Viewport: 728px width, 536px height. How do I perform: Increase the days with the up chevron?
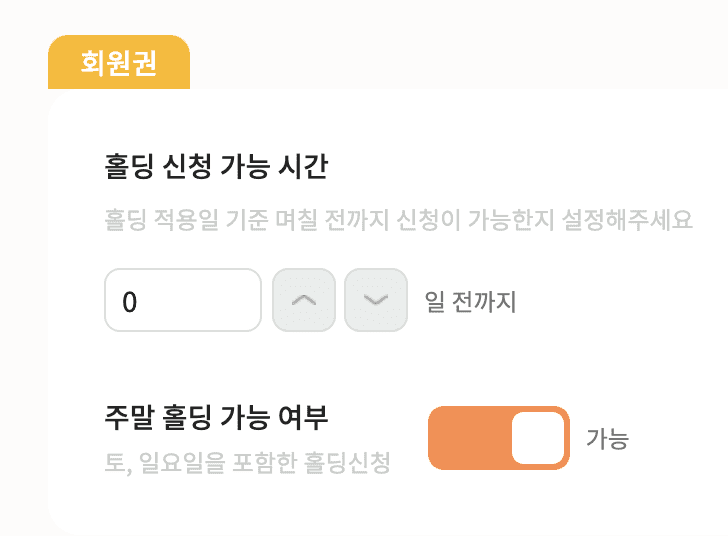tap(304, 300)
